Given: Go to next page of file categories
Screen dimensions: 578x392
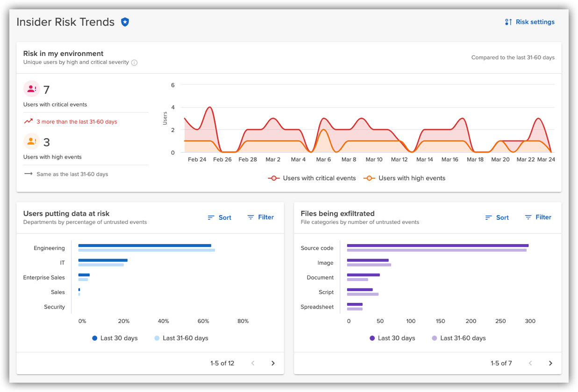Looking at the screenshot, I should [x=550, y=363].
